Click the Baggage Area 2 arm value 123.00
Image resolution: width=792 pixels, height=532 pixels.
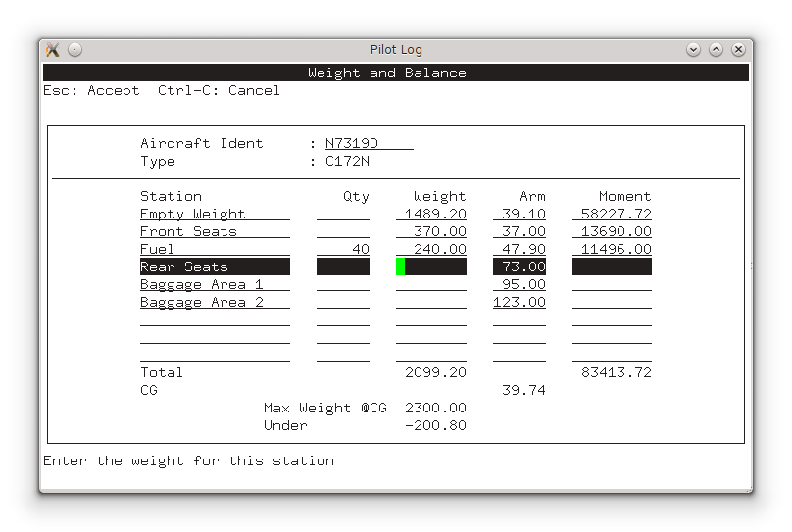(x=520, y=303)
